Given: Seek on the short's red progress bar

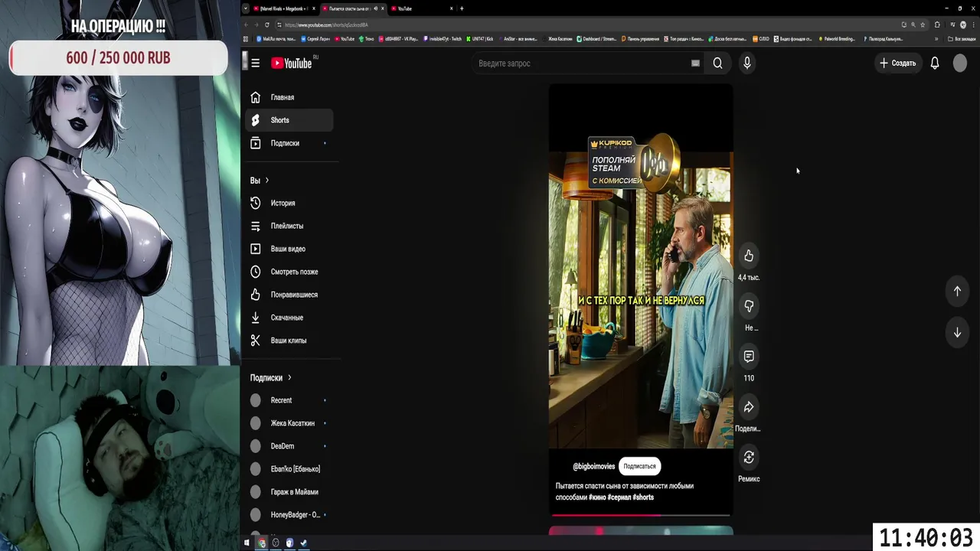Looking at the screenshot, I should point(641,515).
